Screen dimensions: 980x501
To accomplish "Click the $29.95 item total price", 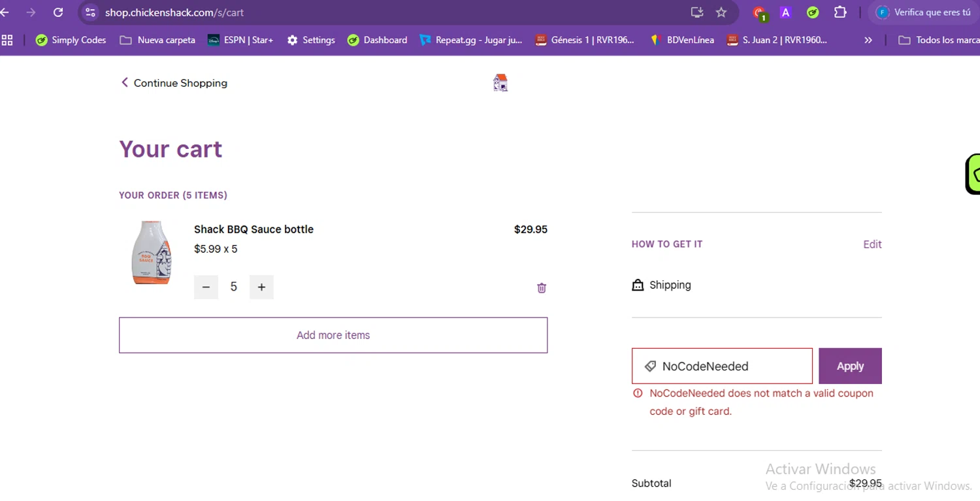I will pos(531,229).
